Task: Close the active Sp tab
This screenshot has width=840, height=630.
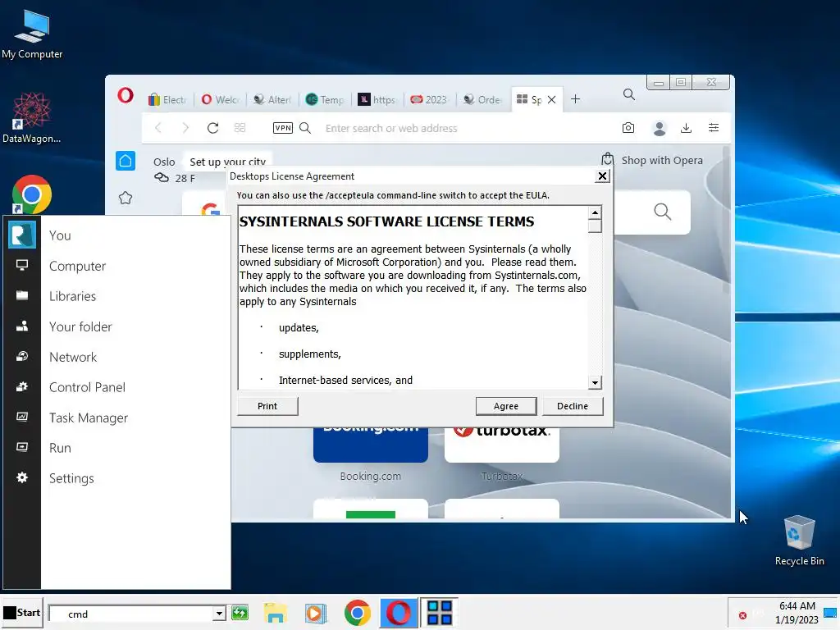Action: click(x=552, y=99)
